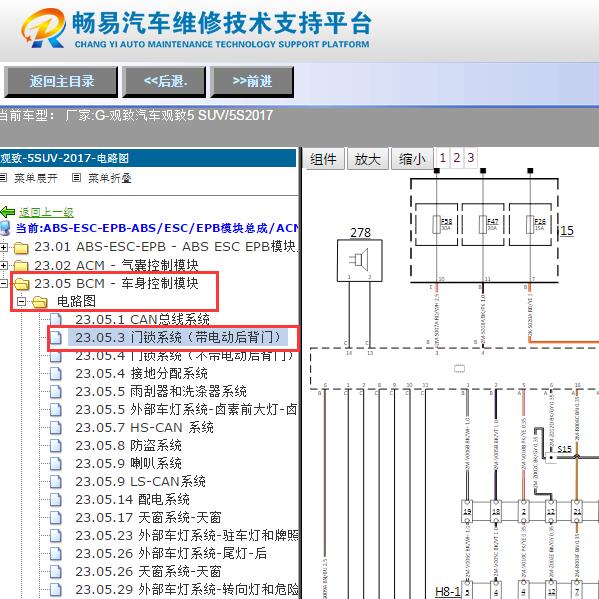Click page icon beside 23.05.26 尾灯-后
Image resolution: width=599 pixels, height=599 pixels.
coord(56,554)
